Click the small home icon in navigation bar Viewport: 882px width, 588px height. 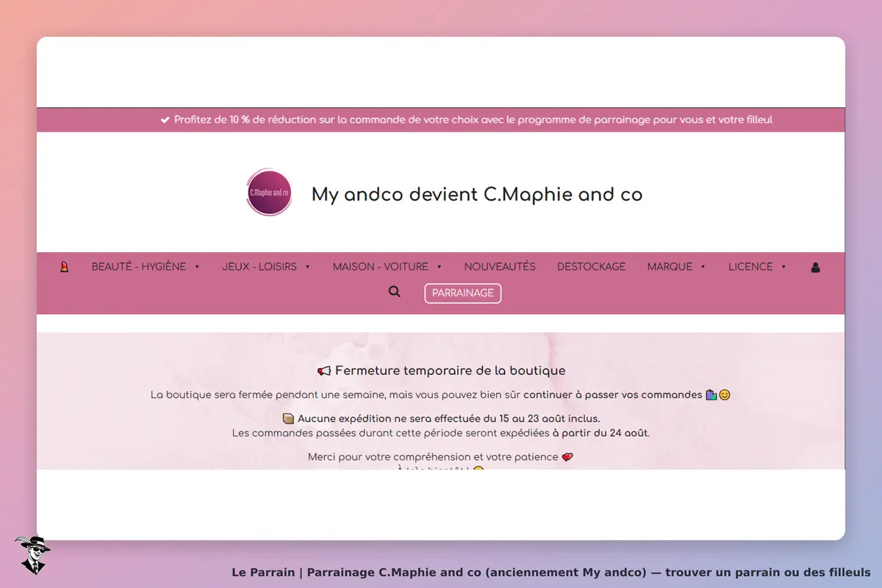(x=64, y=267)
